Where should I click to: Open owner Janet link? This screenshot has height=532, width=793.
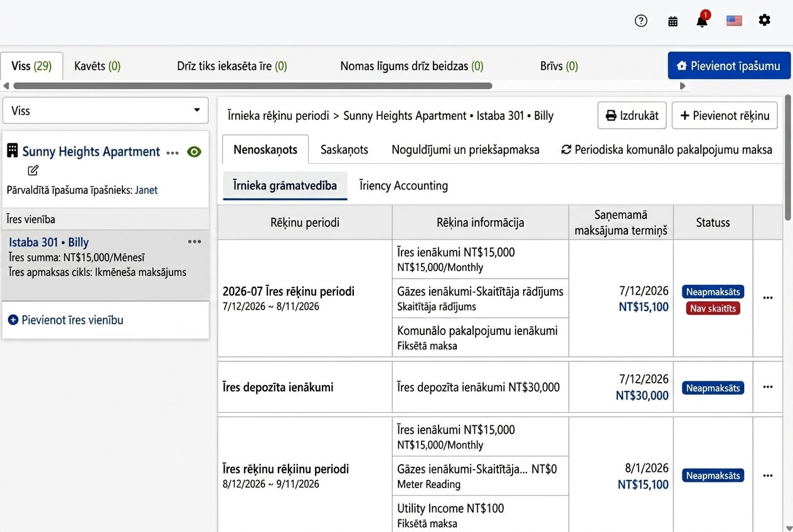click(x=146, y=190)
